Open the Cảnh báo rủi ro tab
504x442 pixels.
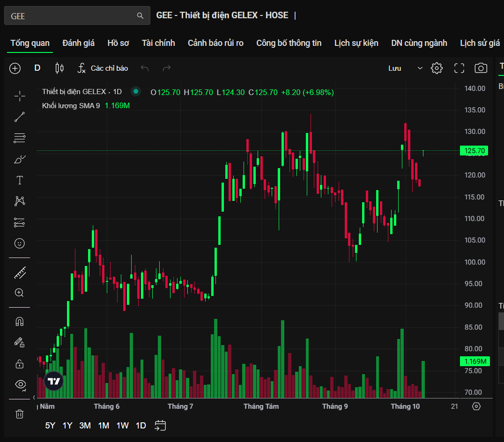[x=215, y=43]
